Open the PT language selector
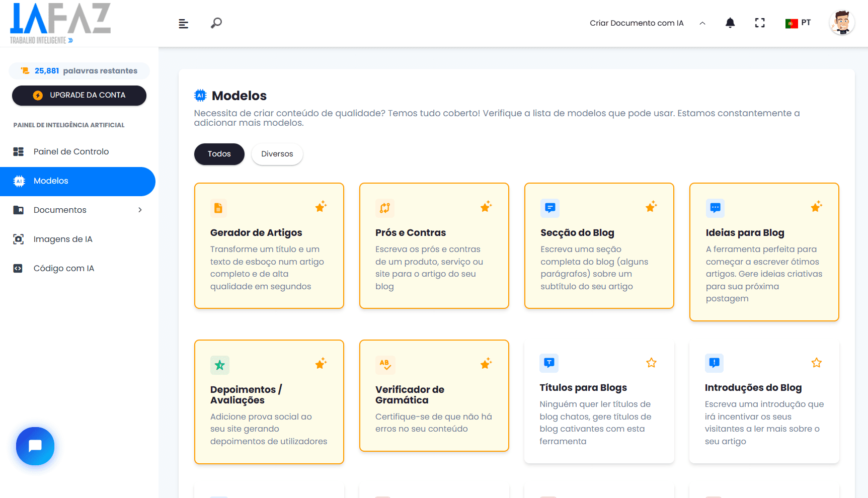Image resolution: width=868 pixels, height=498 pixels. point(798,23)
